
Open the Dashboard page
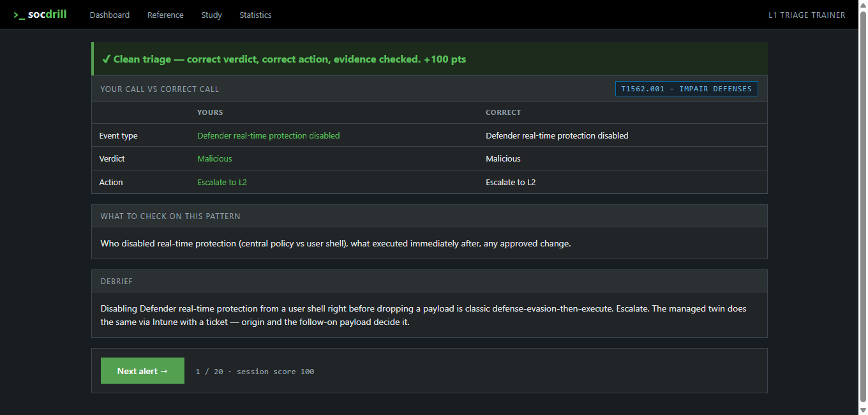(110, 15)
